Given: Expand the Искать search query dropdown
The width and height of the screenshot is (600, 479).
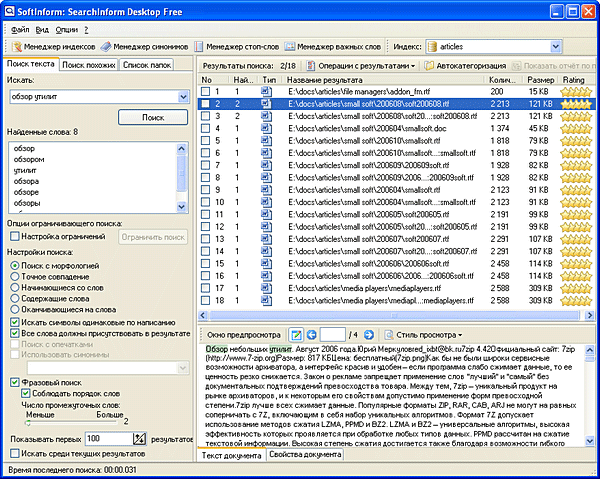Looking at the screenshot, I should 183,96.
